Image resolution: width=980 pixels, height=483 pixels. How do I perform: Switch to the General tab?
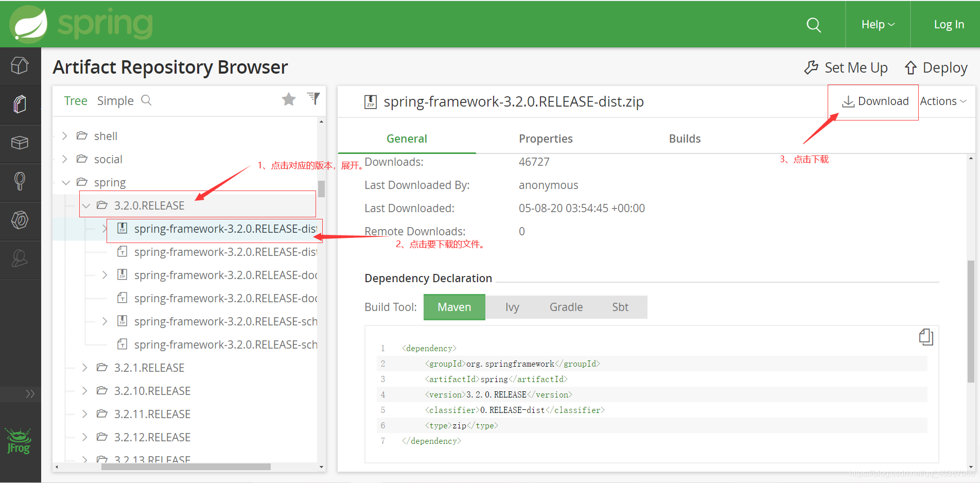pyautogui.click(x=407, y=139)
